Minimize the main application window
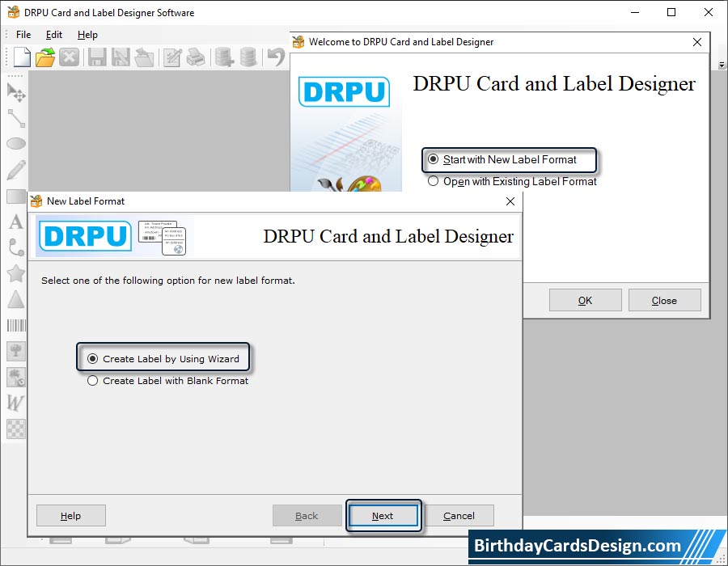The width and height of the screenshot is (728, 566). coord(635,12)
